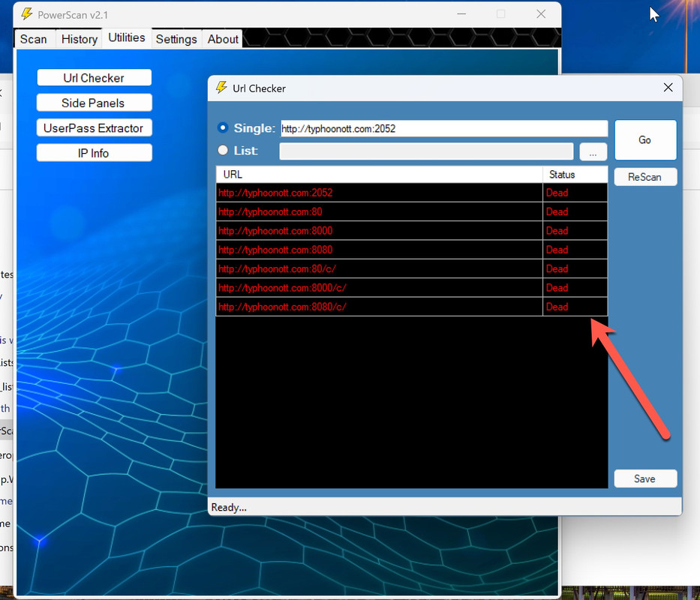The height and width of the screenshot is (600, 700).
Task: Select row http://typhoonott.com:8080/c/
Action: click(412, 307)
